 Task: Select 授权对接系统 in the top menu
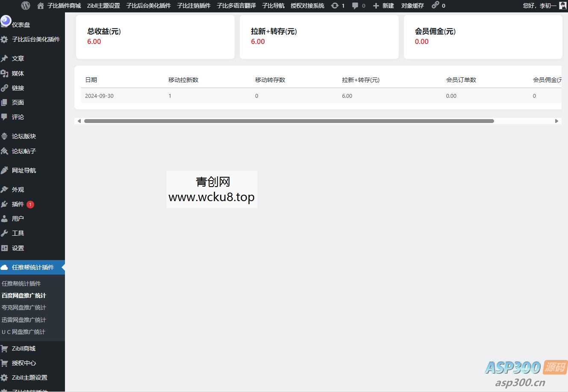[x=307, y=6]
